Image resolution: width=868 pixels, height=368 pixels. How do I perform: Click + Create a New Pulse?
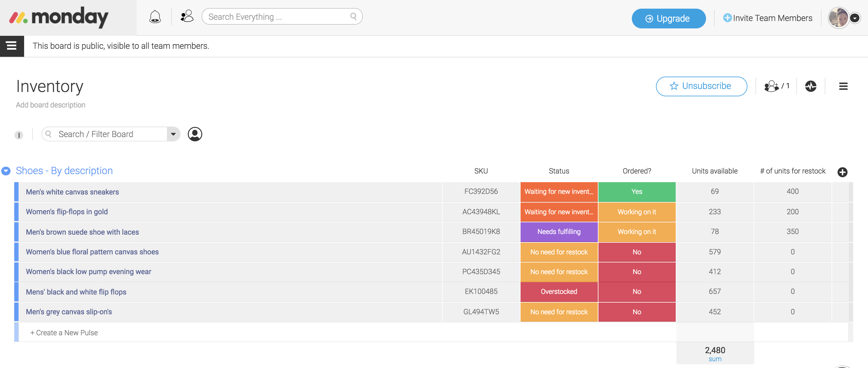(64, 333)
